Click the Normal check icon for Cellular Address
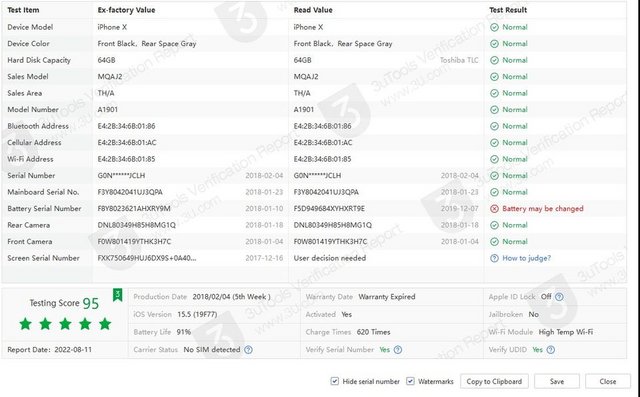The width and height of the screenshot is (640, 397). coord(494,143)
